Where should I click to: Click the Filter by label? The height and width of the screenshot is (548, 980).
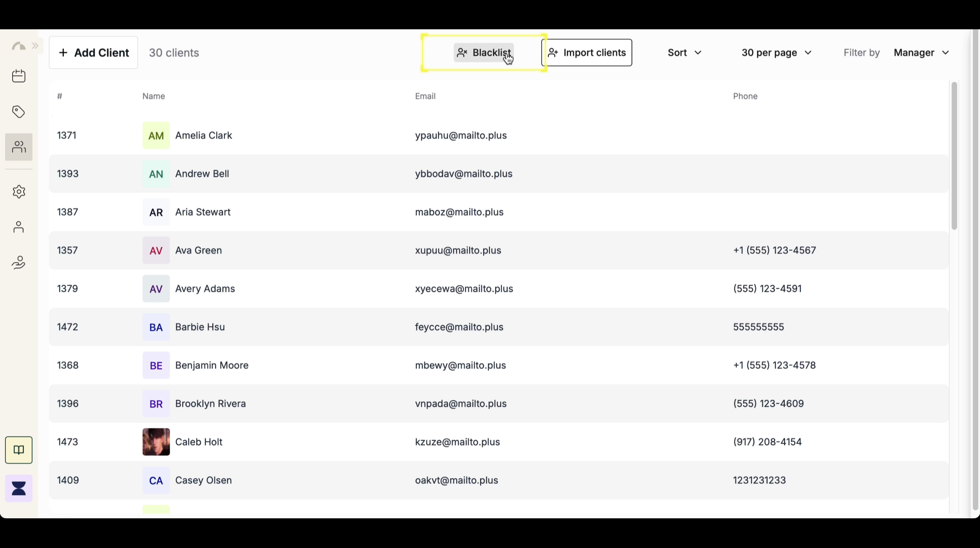point(861,53)
